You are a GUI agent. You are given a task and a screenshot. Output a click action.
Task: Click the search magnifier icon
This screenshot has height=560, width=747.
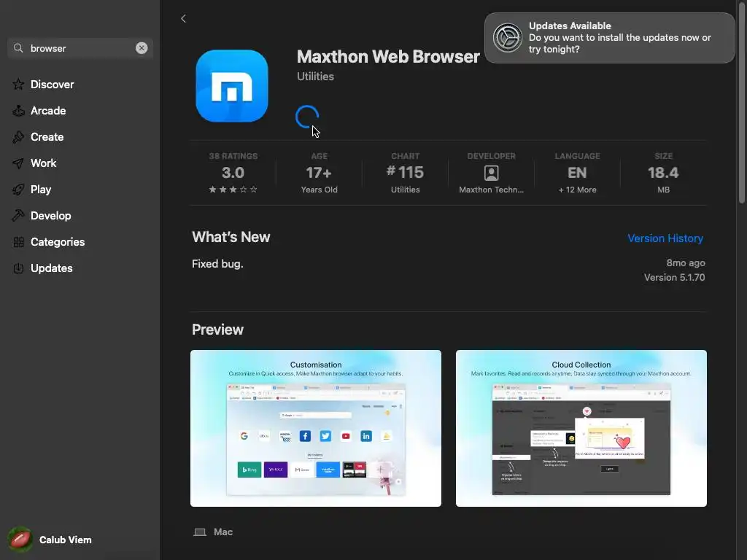[18, 48]
